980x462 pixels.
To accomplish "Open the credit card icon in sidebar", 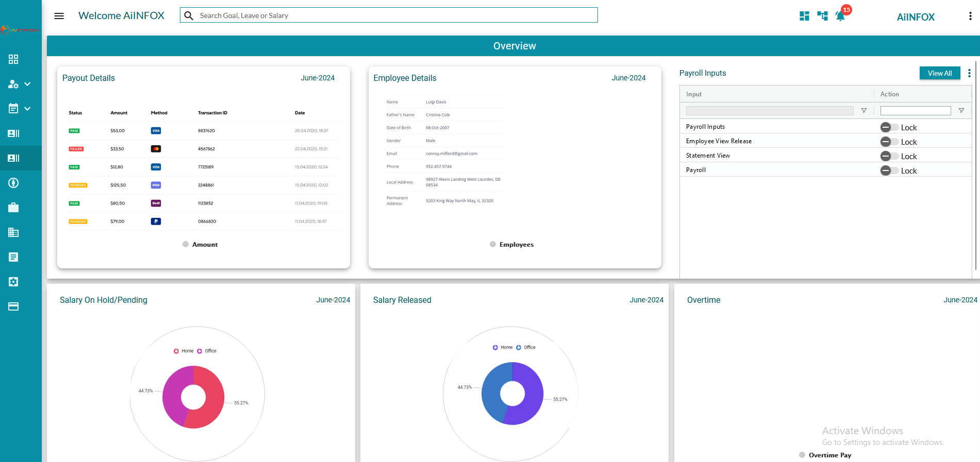I will coord(13,306).
